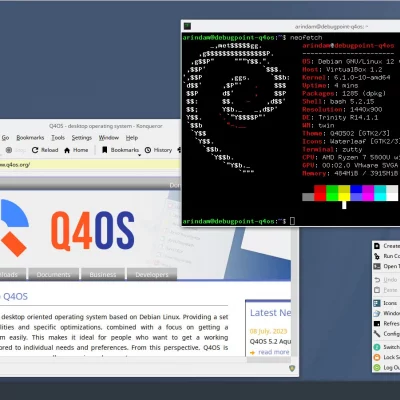
Task: Open the Business tab on Q4OS site
Action: click(103, 275)
